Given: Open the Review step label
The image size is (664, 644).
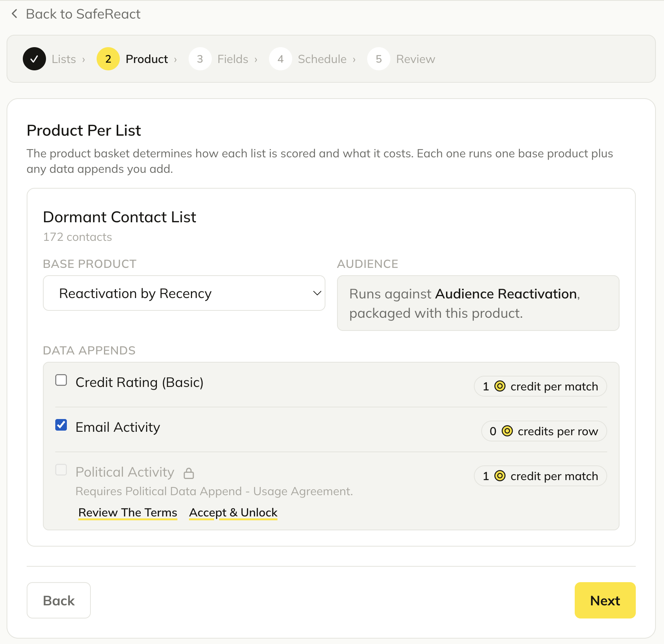Looking at the screenshot, I should coord(415,59).
